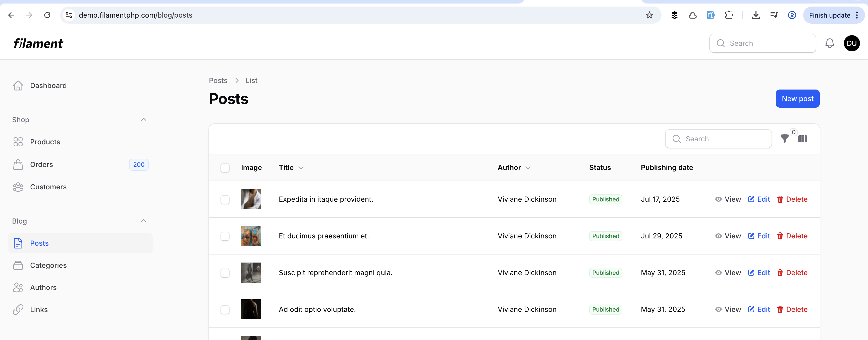Collapse the Shop sidebar group
Screen dimensions: 868x340
(x=144, y=120)
